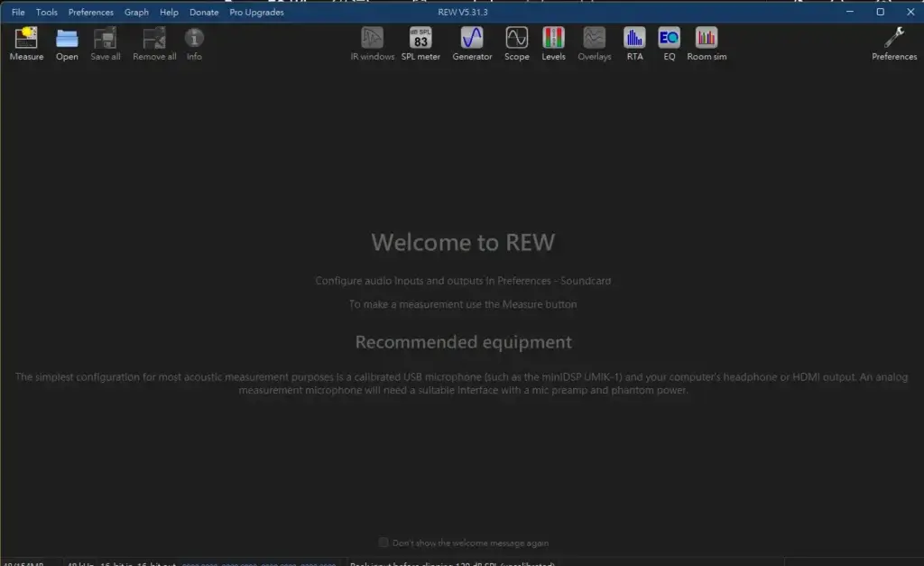The width and height of the screenshot is (924, 566).
Task: Open the Pro Upgrades menu
Action: coord(256,13)
